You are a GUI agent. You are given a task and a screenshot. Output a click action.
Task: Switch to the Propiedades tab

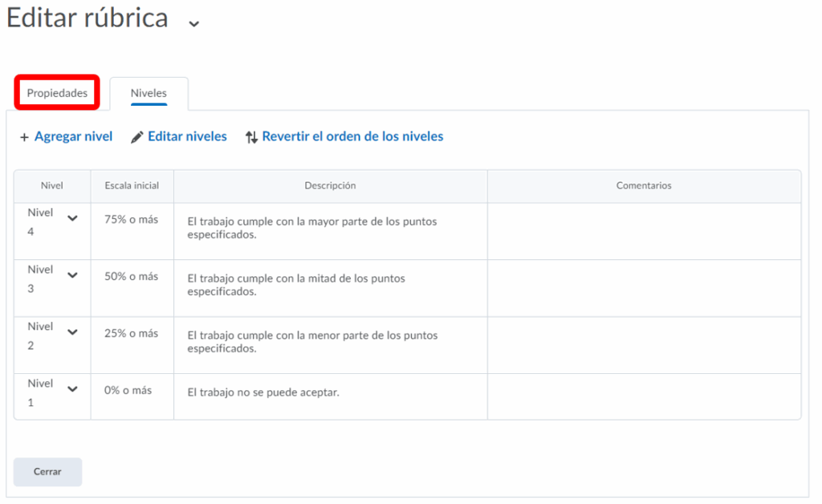[57, 93]
